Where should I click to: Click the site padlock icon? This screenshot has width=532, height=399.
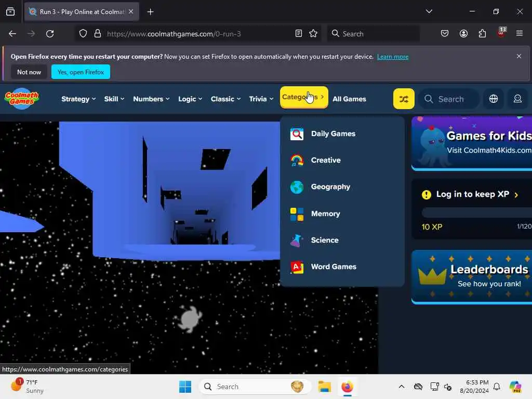coord(98,34)
